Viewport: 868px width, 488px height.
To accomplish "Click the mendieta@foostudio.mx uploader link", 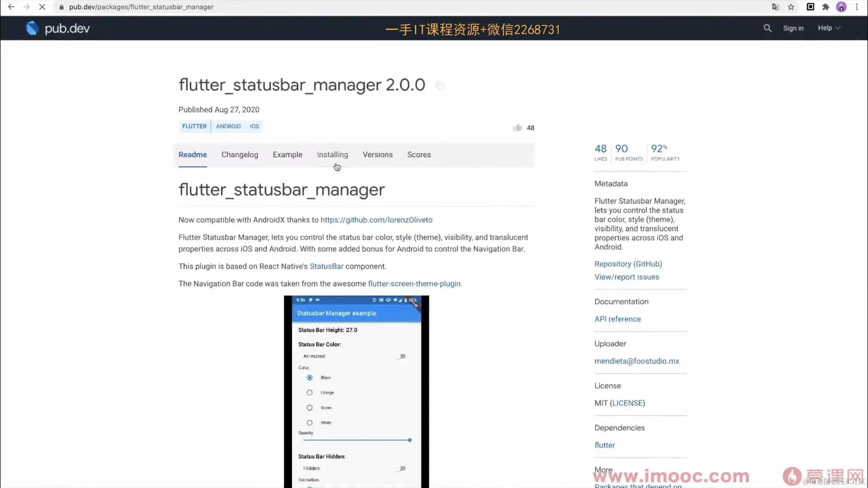I will pyautogui.click(x=636, y=361).
